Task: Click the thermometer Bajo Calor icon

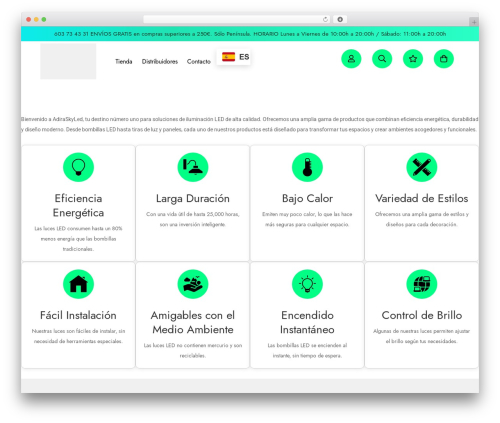Action: coord(307,167)
